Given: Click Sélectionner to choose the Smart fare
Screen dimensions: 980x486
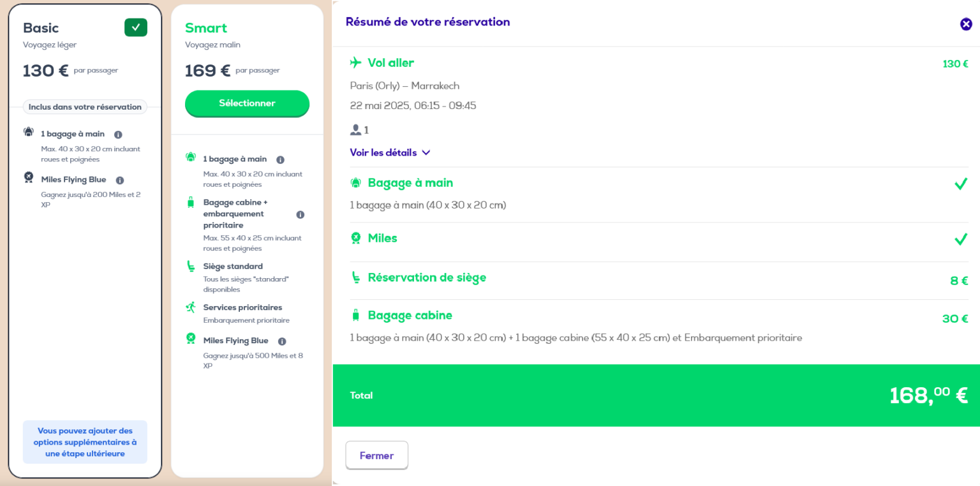Looking at the screenshot, I should pyautogui.click(x=247, y=103).
